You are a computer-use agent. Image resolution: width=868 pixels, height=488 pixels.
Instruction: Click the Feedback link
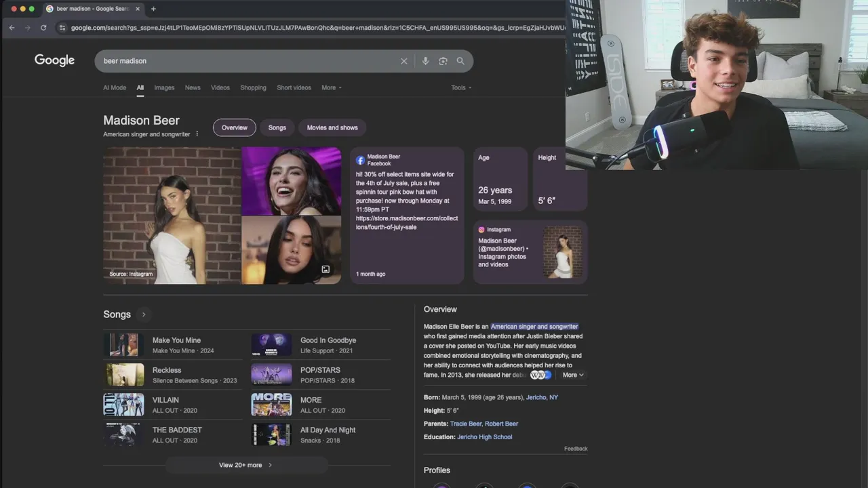(x=576, y=449)
